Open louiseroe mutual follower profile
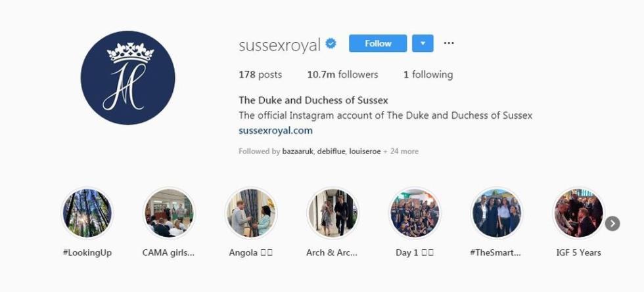This screenshot has width=644, height=292. point(365,152)
